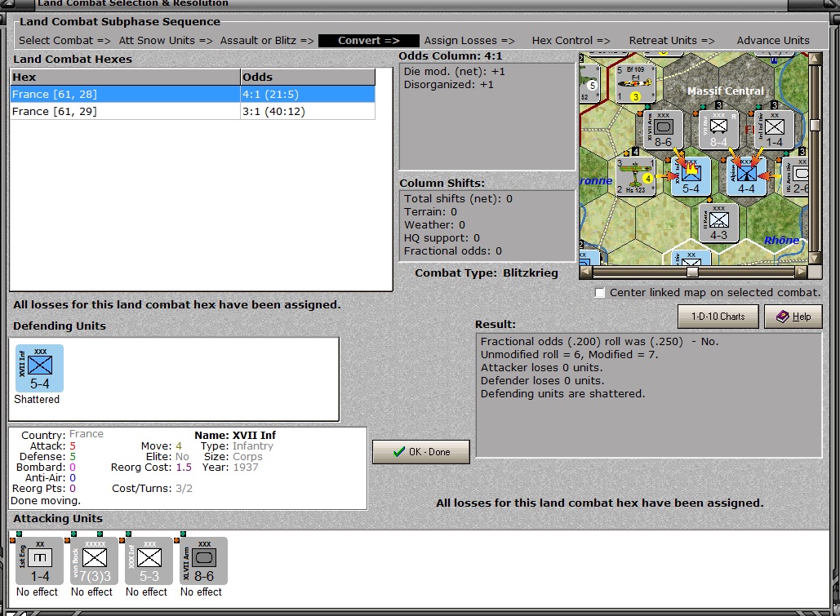Select the von Bock 7(3)3 HQ unit
The width and height of the screenshot is (840, 616).
click(x=95, y=561)
